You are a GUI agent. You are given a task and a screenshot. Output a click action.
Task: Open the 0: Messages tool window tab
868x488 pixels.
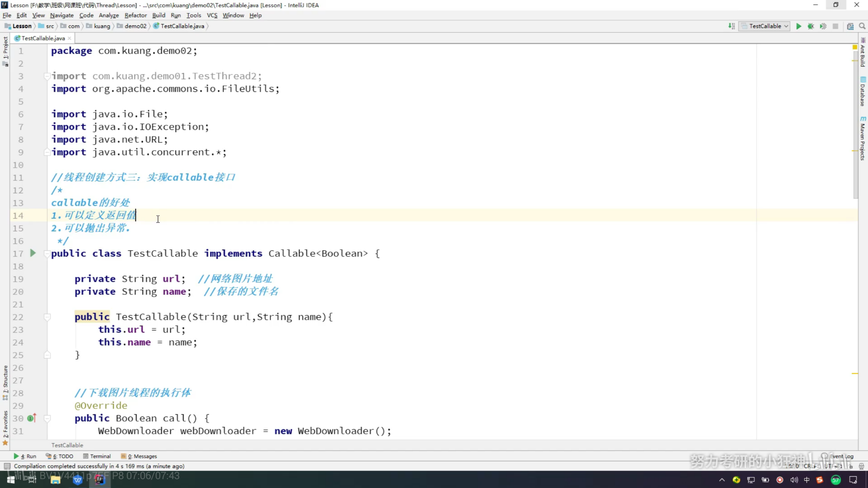(139, 456)
